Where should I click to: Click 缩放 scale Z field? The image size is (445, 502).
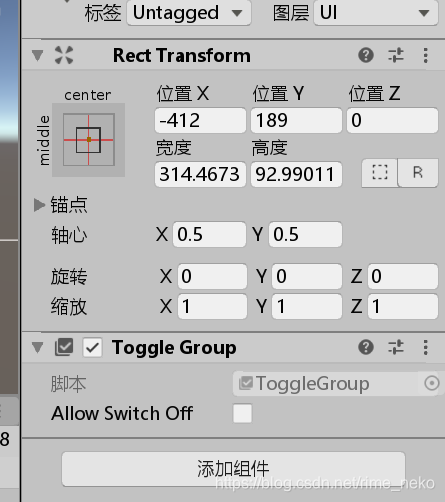[x=403, y=306]
